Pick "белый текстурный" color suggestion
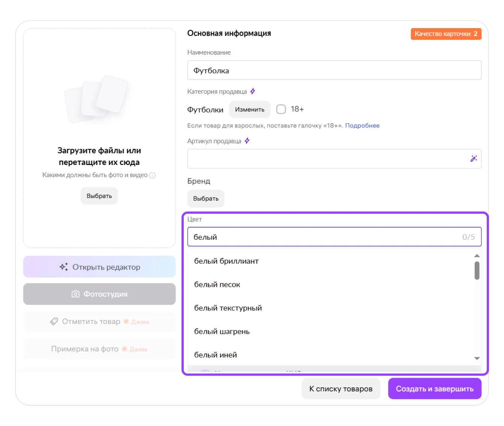504x426 pixels. point(228,308)
